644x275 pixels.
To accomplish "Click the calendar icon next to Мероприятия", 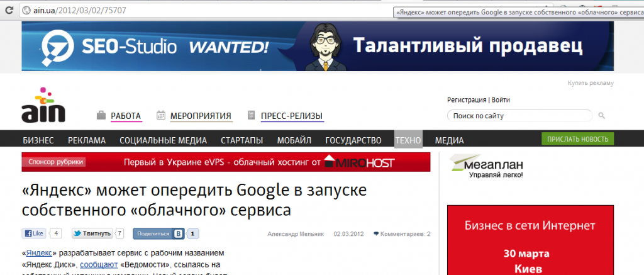I will pyautogui.click(x=161, y=116).
